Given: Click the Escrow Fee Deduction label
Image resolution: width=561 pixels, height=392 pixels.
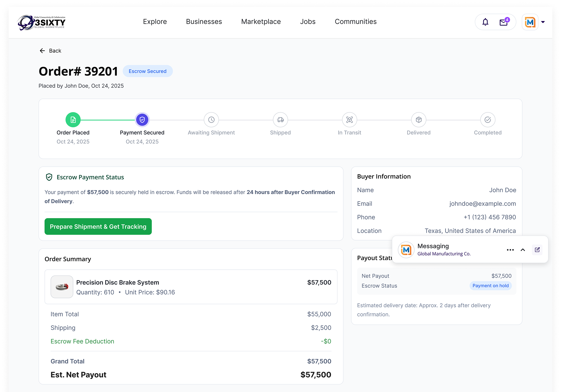Looking at the screenshot, I should (82, 341).
